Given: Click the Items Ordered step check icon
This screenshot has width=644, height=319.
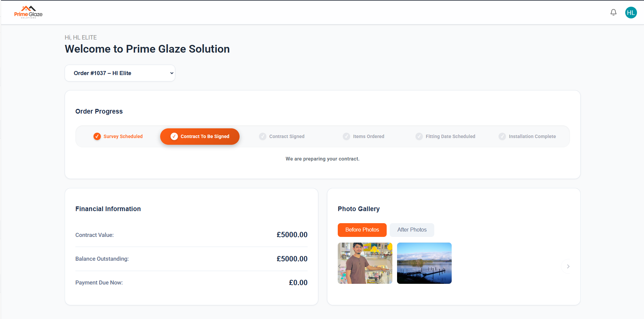Looking at the screenshot, I should click(346, 136).
